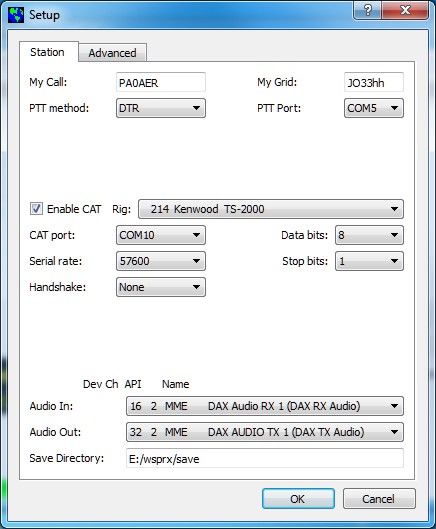
Task: Uncheck the Enable CAT checkbox
Action: pos(36,209)
